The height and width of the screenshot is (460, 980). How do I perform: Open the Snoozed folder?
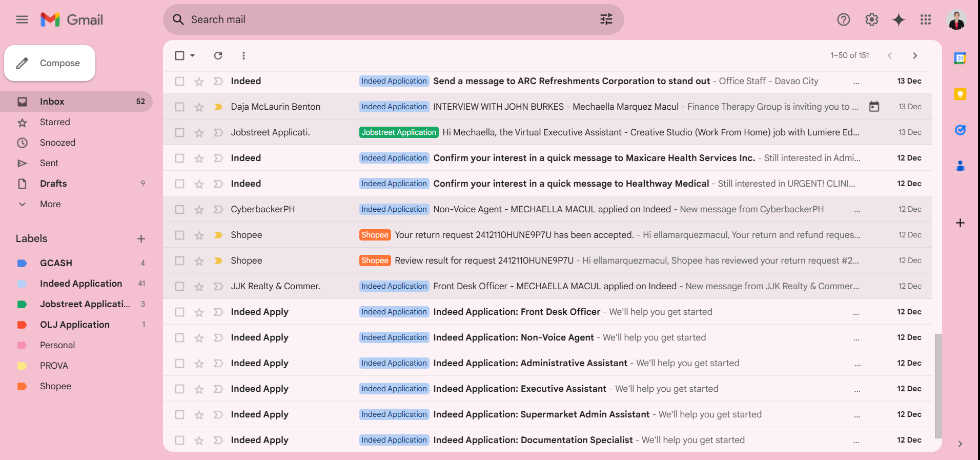pos(76,143)
